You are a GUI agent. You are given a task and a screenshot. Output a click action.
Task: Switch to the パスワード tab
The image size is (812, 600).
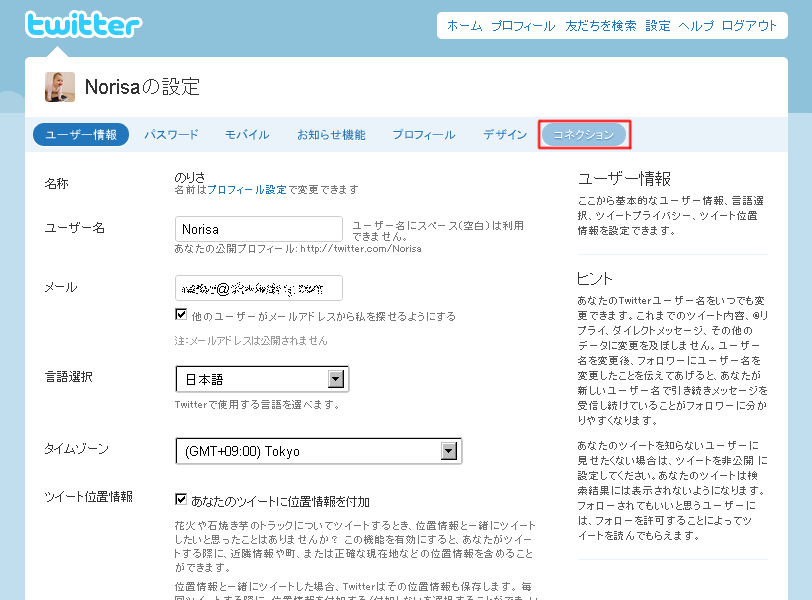(x=171, y=135)
